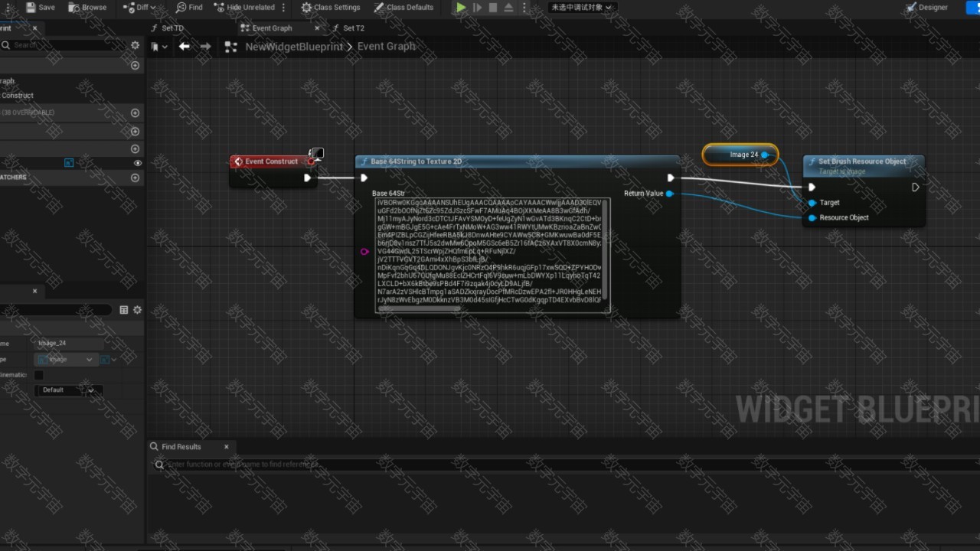Click the graph hierarchy icon before breadcrumb
Screen dimensions: 980x551
(230, 47)
